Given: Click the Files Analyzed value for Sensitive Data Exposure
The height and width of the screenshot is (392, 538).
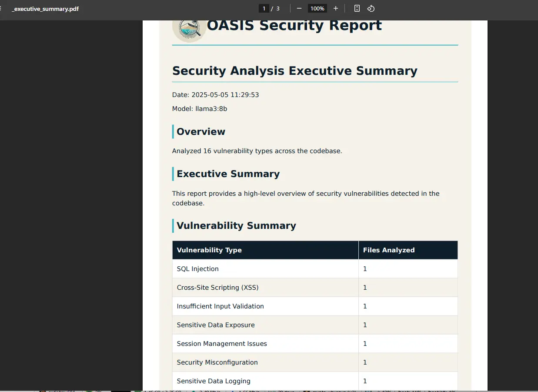Looking at the screenshot, I should pyautogui.click(x=408, y=325).
